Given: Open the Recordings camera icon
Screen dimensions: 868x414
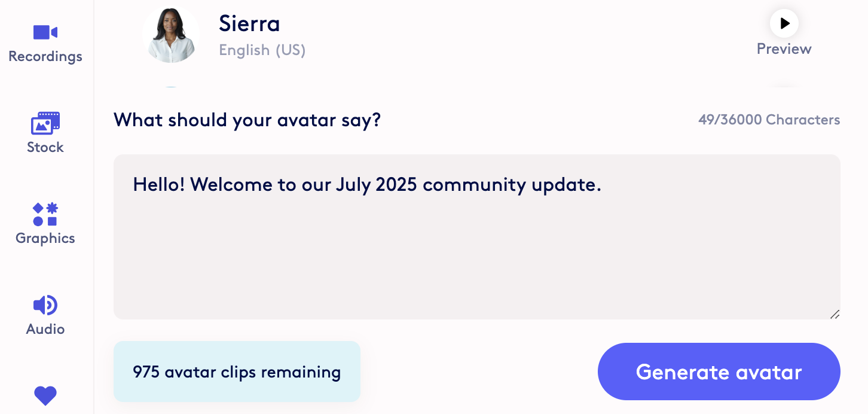Looking at the screenshot, I should (45, 32).
